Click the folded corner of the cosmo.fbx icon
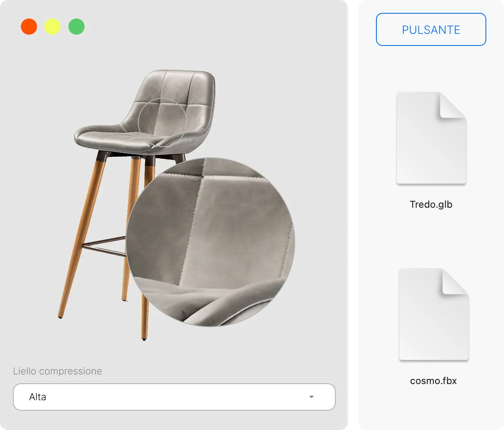 click(456, 281)
